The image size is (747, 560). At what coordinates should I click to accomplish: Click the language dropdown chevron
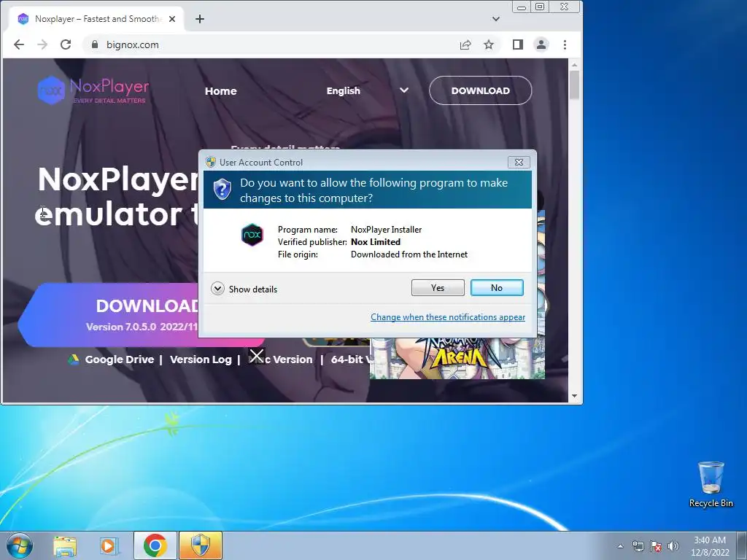404,90
